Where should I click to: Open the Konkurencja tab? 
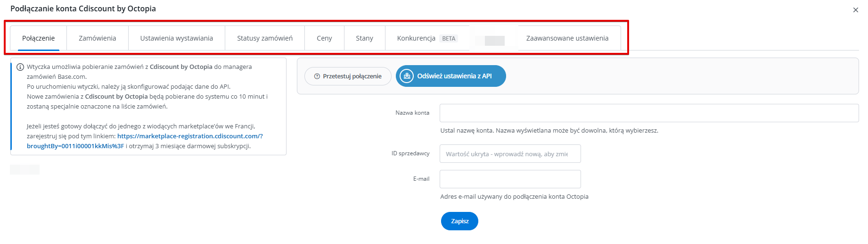pos(416,38)
